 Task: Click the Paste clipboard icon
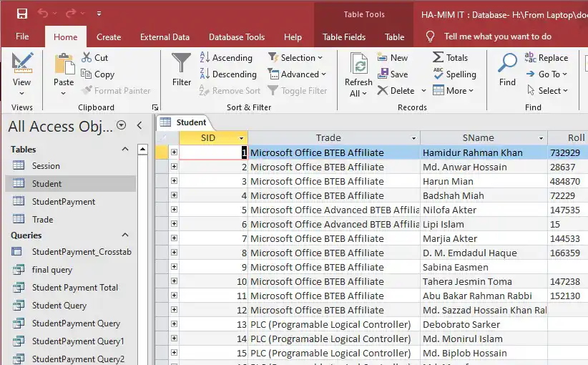(64, 64)
